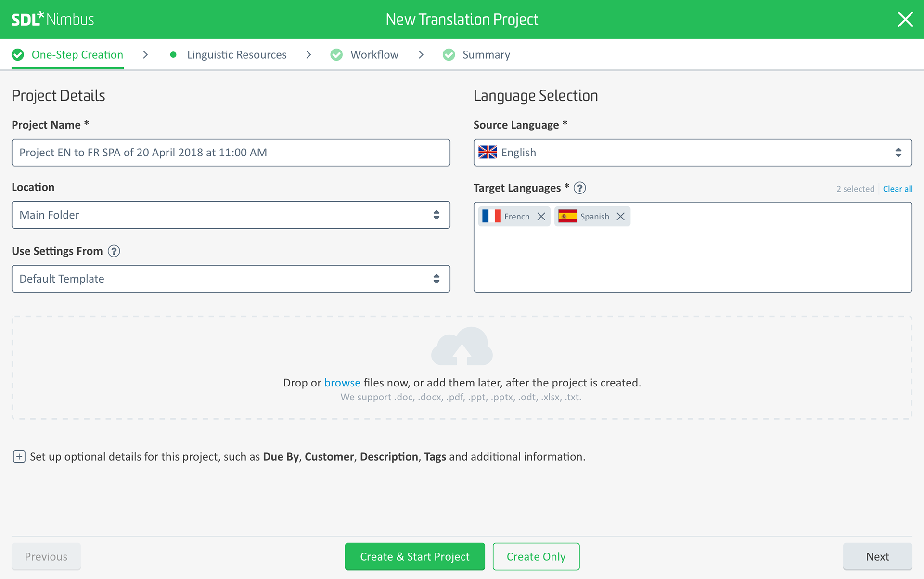Click the Create Only button
Image resolution: width=924 pixels, height=579 pixels.
536,557
